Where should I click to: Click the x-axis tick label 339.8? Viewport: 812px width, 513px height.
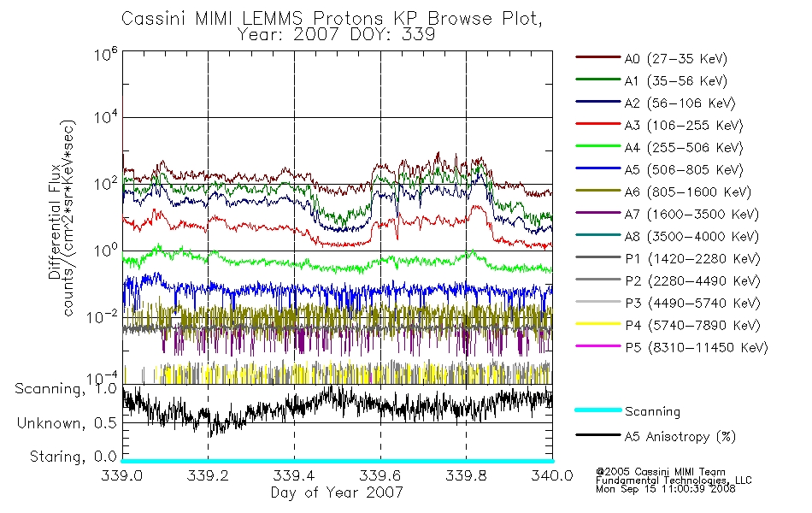[466, 475]
